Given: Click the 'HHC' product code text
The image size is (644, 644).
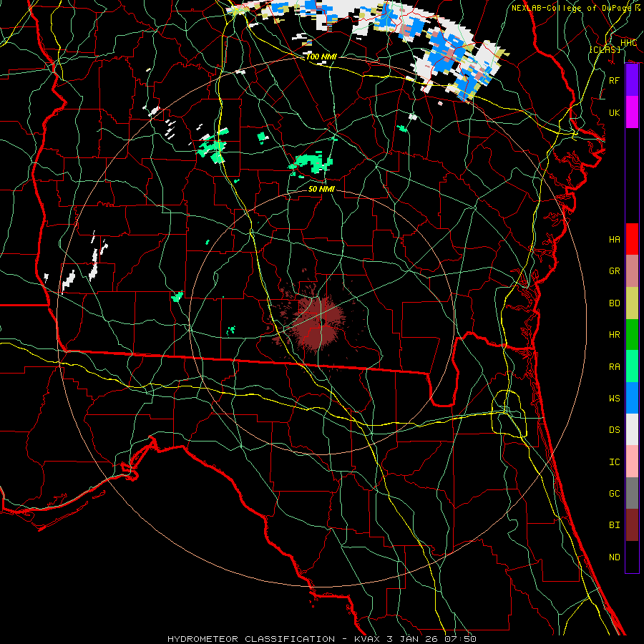Looking at the screenshot, I should click(x=628, y=43).
